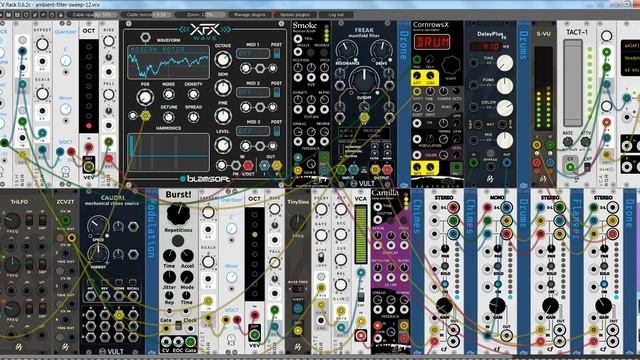Click the large FREAK CUTOFF knob
Image resolution: width=640 pixels, height=360 pixels.
[364, 79]
